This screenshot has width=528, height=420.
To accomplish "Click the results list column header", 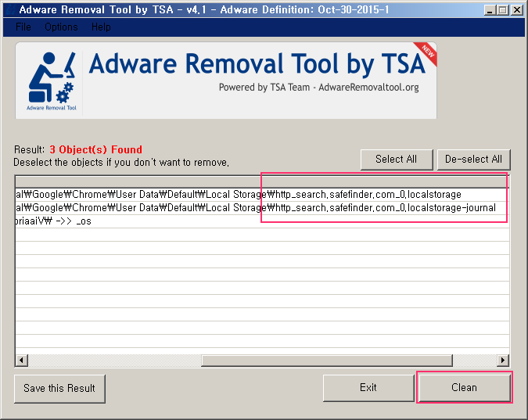I will click(262, 182).
